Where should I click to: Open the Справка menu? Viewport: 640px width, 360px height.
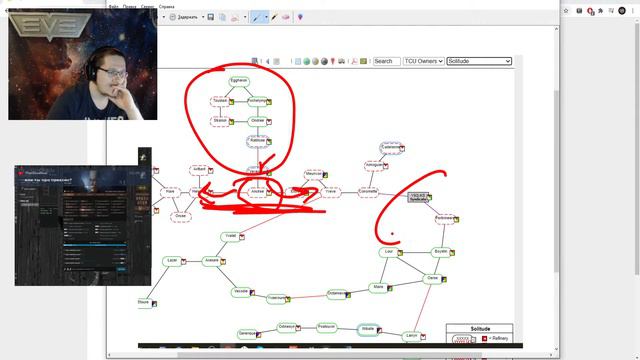point(166,7)
